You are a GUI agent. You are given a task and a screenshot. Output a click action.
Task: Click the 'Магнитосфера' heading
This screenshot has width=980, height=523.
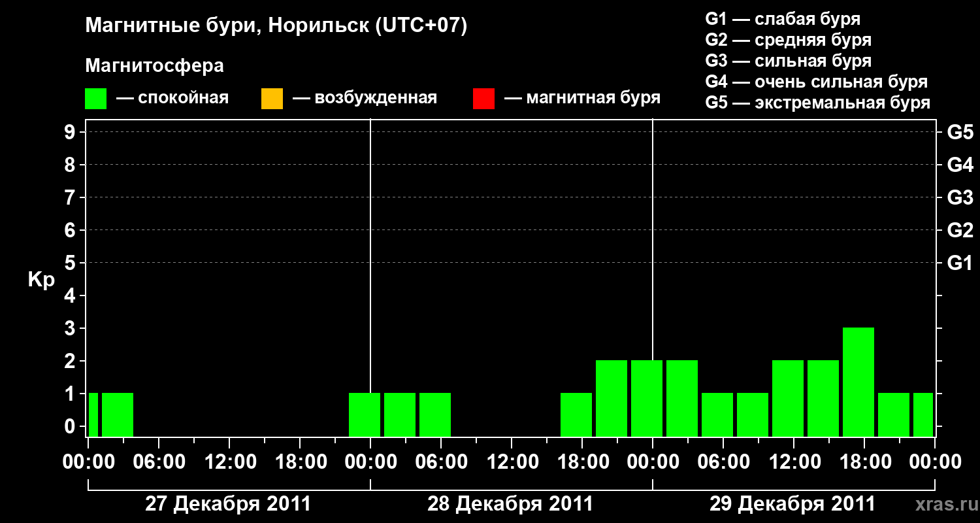coord(155,66)
